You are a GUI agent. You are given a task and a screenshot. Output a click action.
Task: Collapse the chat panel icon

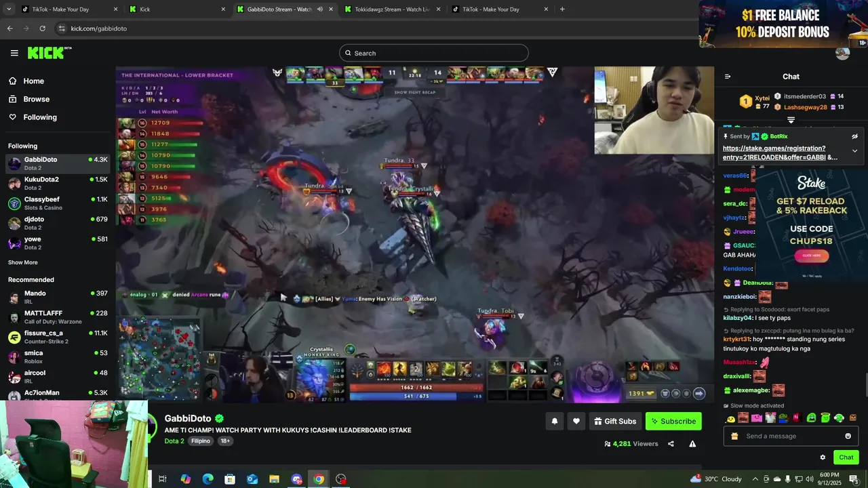pos(728,77)
